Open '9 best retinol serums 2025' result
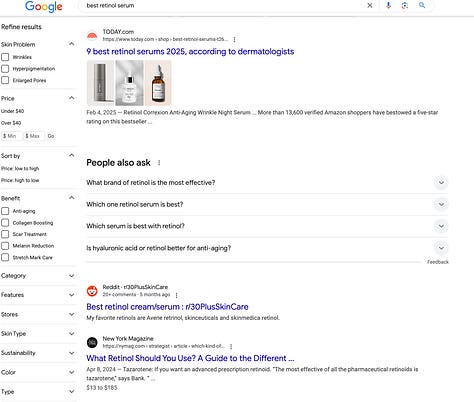Image resolution: width=474 pixels, height=402 pixels. click(190, 52)
